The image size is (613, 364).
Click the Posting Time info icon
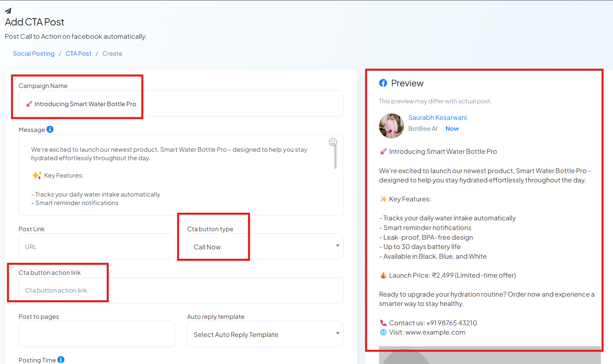(61, 360)
